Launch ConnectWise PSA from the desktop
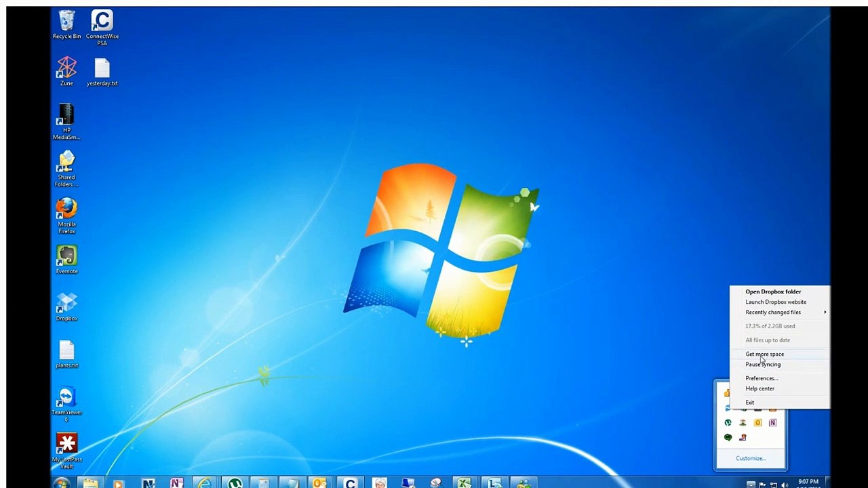 click(x=102, y=28)
